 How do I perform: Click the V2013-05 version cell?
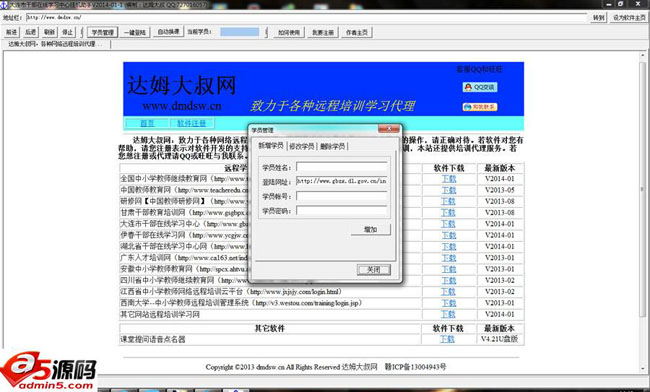coord(500,190)
